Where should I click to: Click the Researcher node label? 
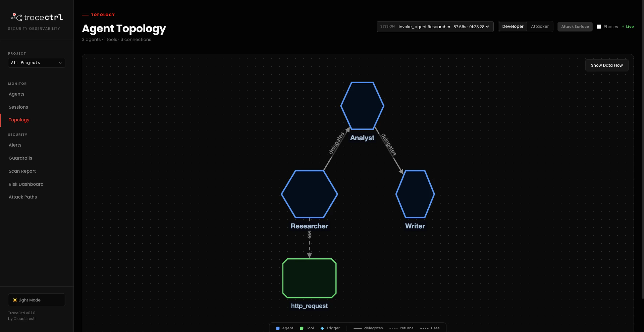click(309, 226)
